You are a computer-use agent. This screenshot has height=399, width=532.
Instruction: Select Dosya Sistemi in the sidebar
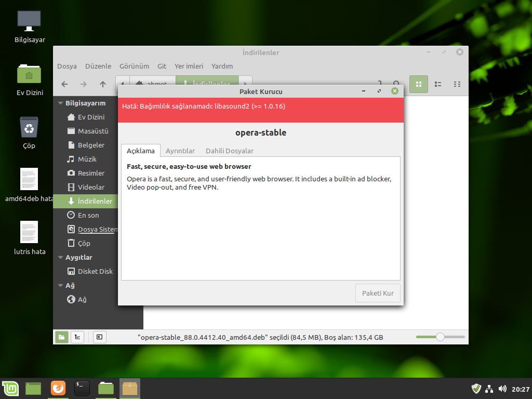86,229
